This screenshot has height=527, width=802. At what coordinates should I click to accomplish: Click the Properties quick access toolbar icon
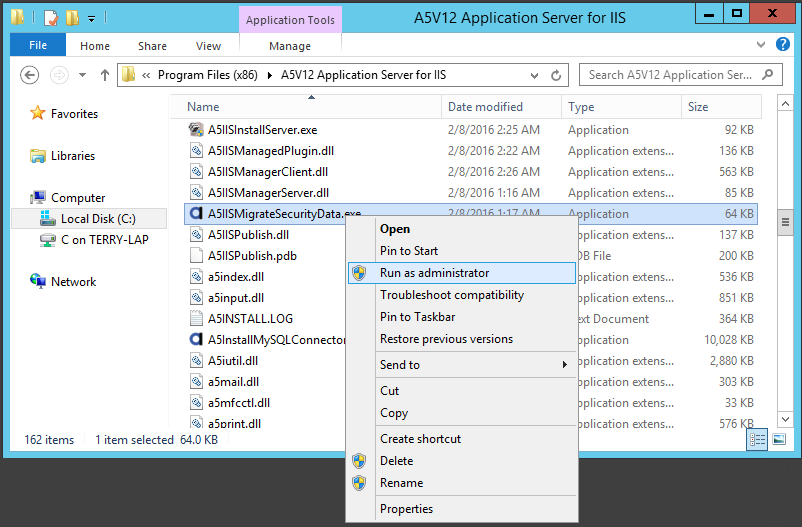(x=51, y=18)
